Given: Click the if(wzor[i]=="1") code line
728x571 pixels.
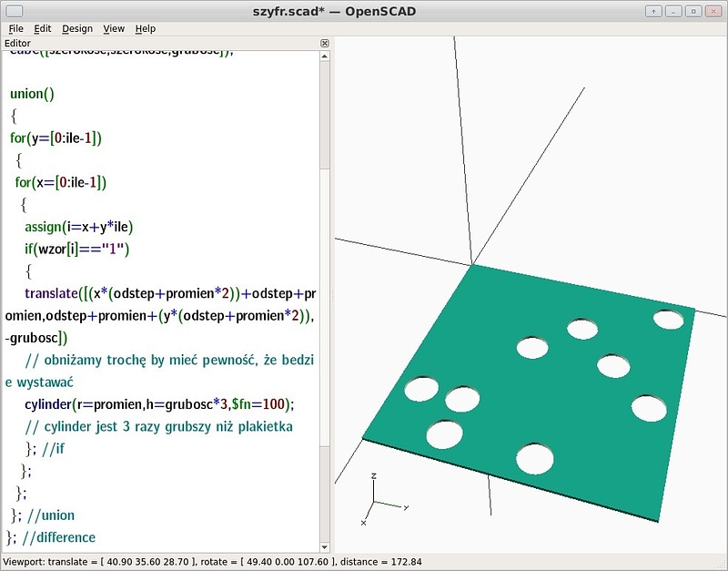Looking at the screenshot, I should click(x=77, y=249).
